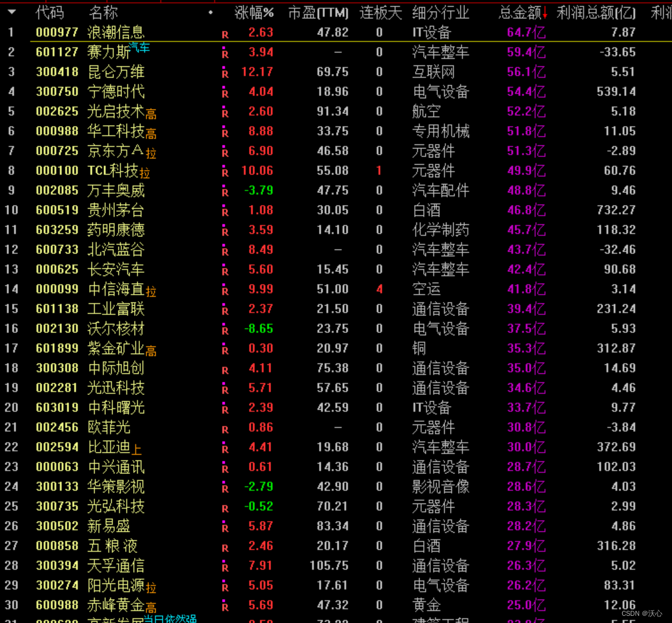Click the R icon in the 比亚迪 row
This screenshot has width=672, height=623.
click(x=225, y=448)
